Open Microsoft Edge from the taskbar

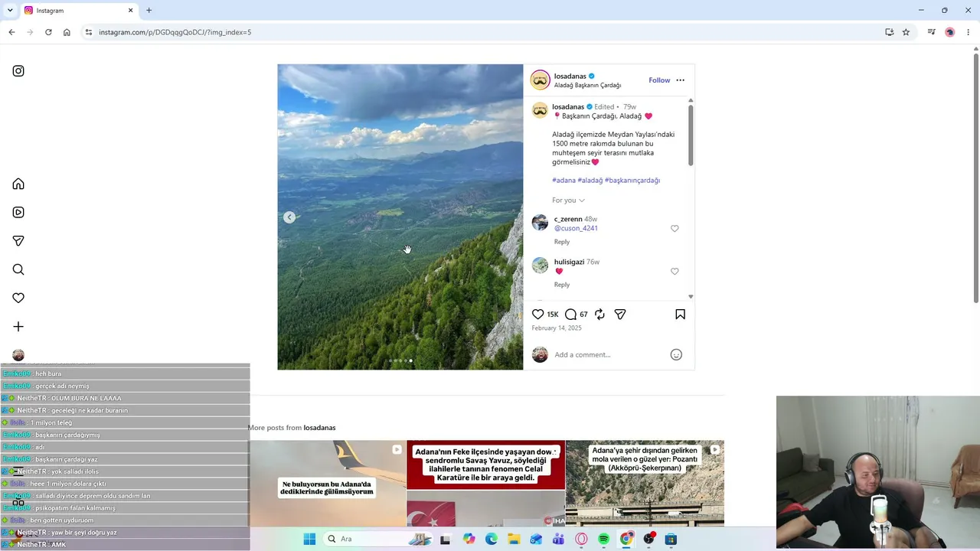[x=492, y=539]
